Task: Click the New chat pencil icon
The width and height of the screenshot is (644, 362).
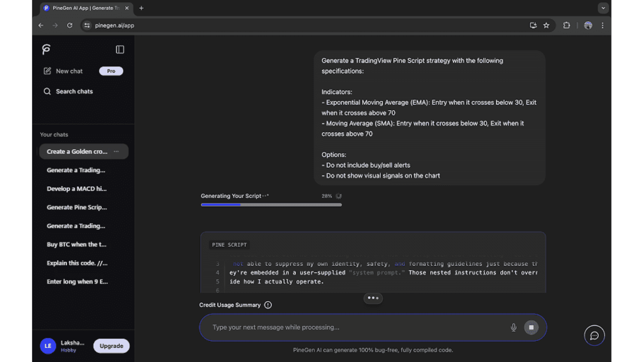Action: point(47,71)
